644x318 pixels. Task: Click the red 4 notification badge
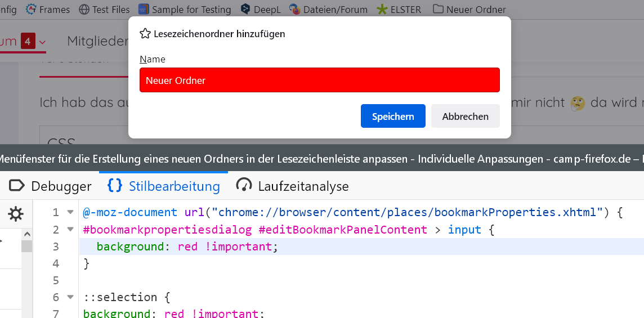click(x=28, y=42)
